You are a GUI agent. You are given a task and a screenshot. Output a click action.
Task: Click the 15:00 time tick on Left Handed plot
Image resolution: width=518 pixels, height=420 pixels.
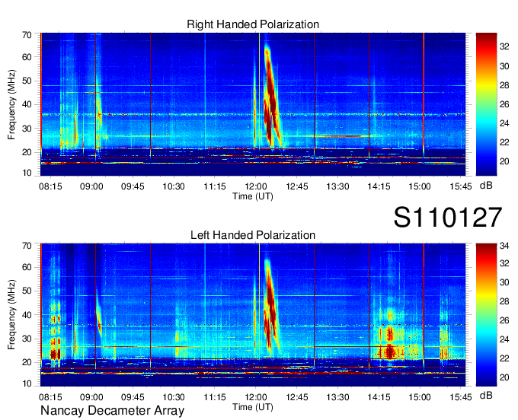pos(420,397)
